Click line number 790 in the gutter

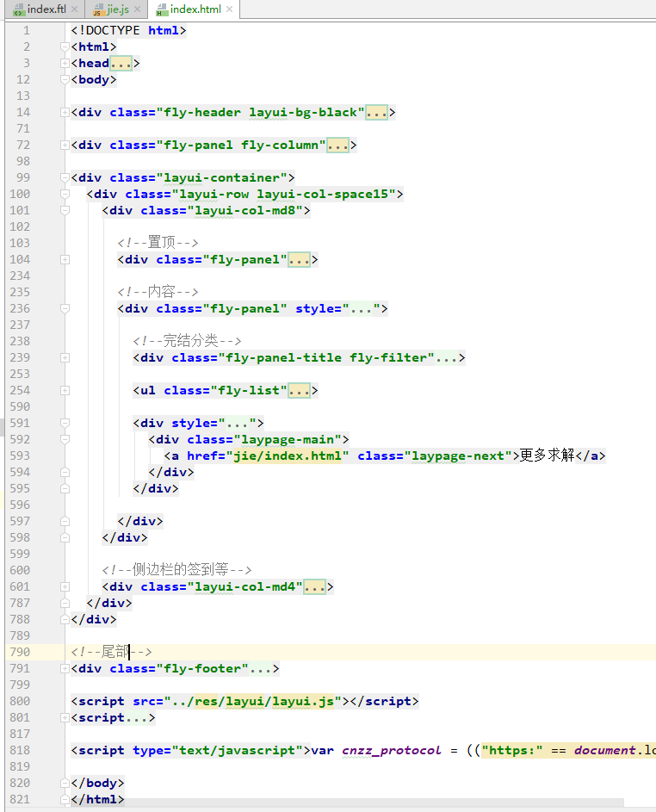[20, 652]
